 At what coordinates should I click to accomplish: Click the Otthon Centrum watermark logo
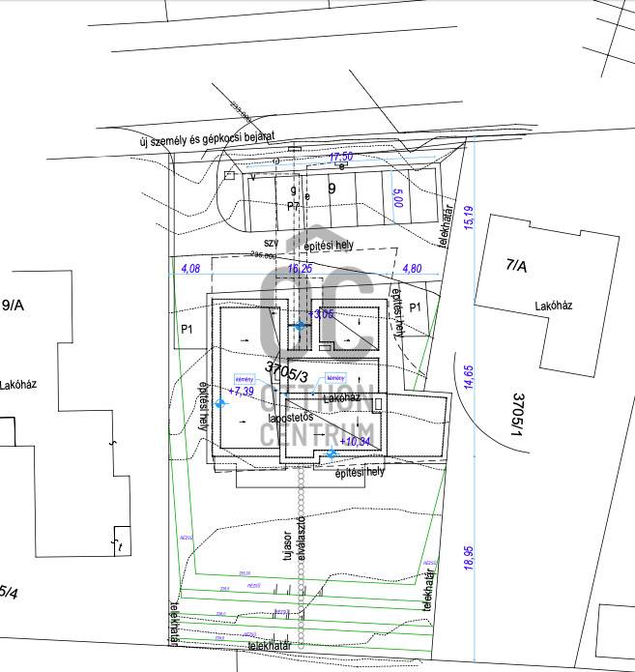coord(318,358)
